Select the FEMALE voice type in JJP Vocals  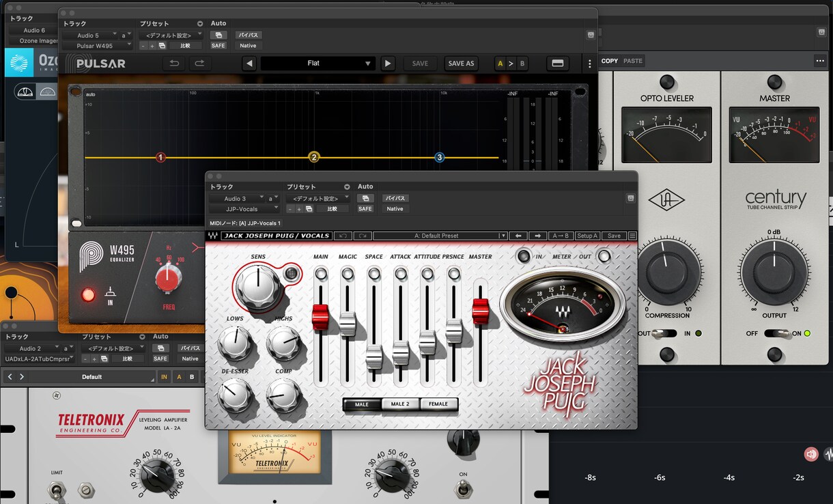coord(438,404)
